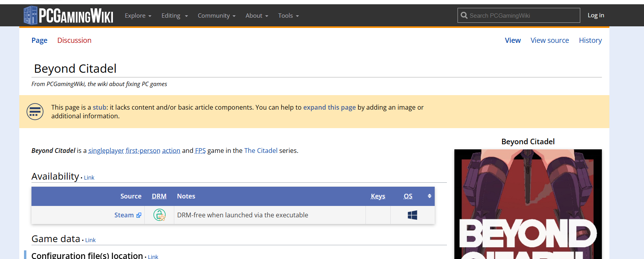Click the DRM column header
Screen dimensions: 644x259
[159, 196]
